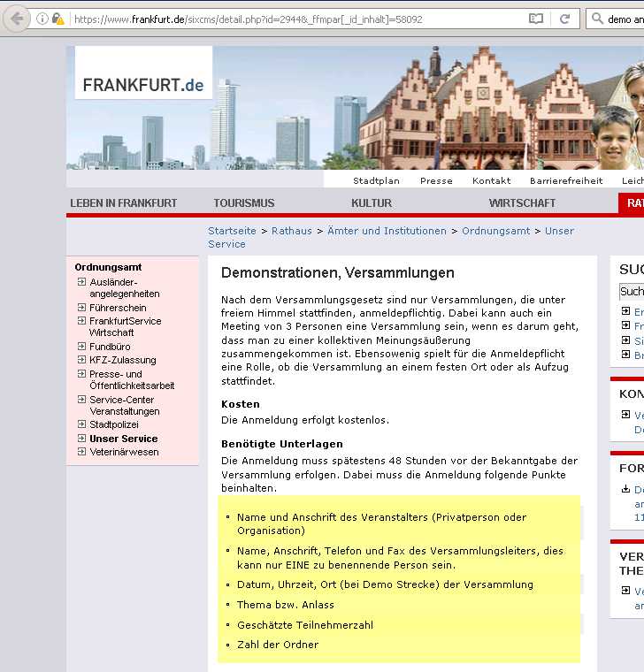Open the KFZ-Zulassung sidebar entry
This screenshot has width=644, height=672.
(x=122, y=360)
